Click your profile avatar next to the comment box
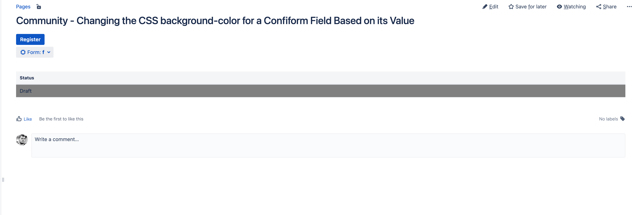Image resolution: width=644 pixels, height=215 pixels. (22, 139)
